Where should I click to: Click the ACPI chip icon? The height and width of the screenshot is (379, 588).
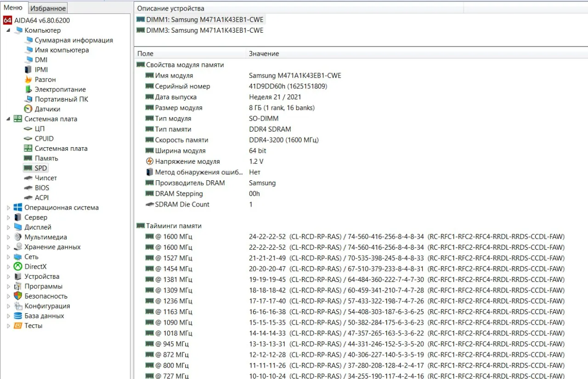coord(28,198)
